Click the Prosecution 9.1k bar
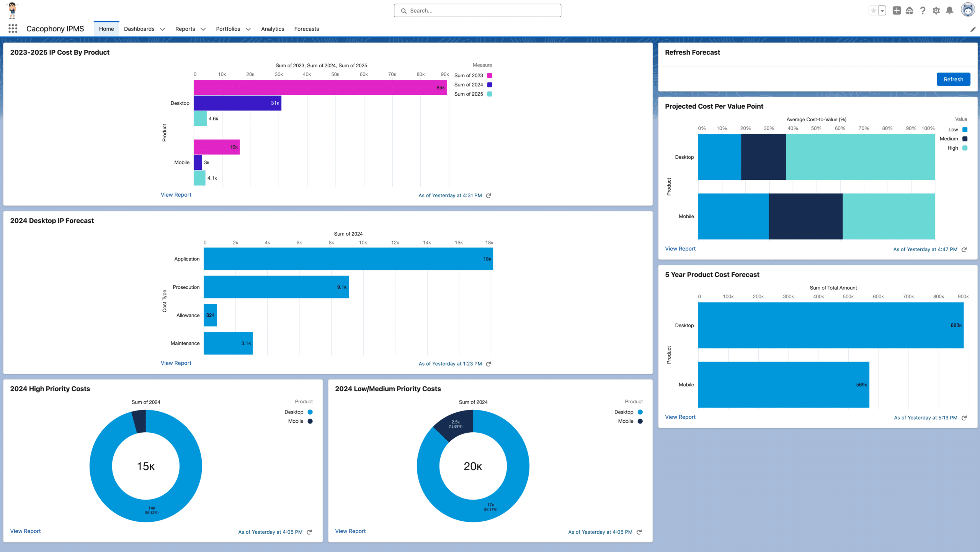 coord(276,287)
